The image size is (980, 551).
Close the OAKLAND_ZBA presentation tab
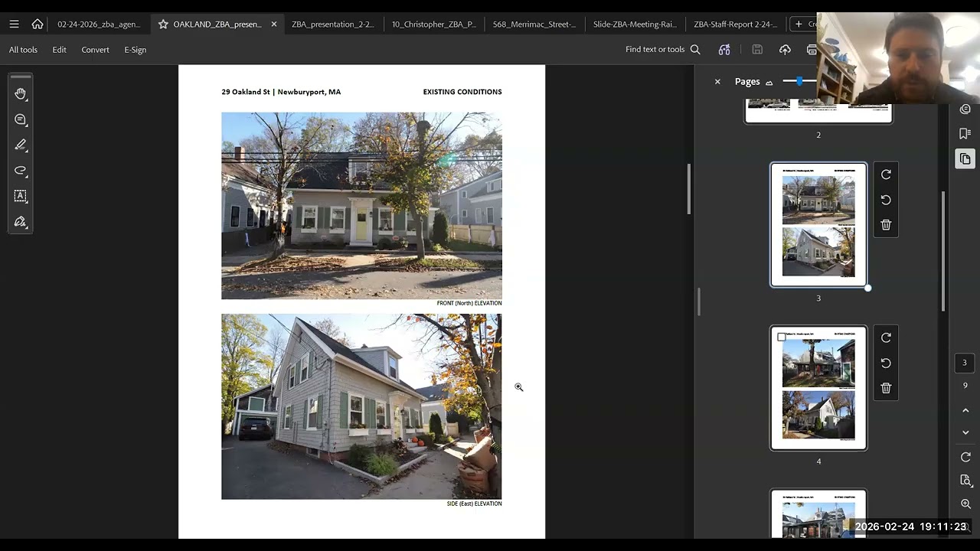(x=274, y=24)
